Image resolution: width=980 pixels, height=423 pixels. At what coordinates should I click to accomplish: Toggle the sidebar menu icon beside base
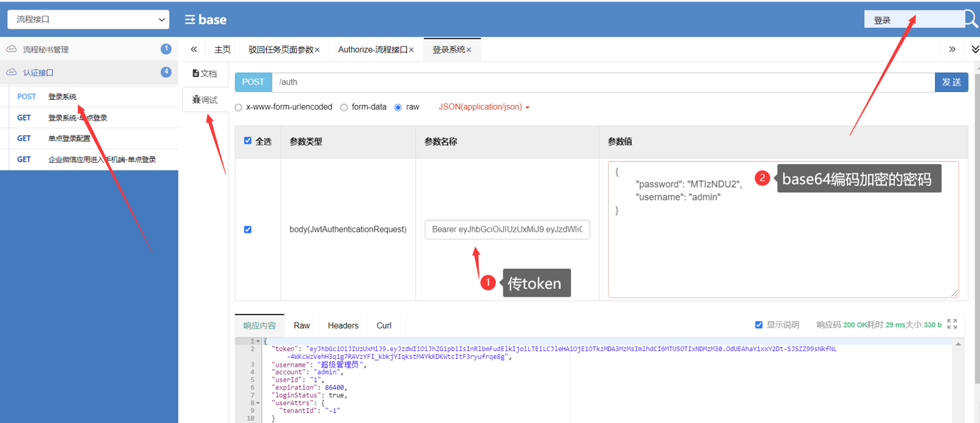click(190, 20)
